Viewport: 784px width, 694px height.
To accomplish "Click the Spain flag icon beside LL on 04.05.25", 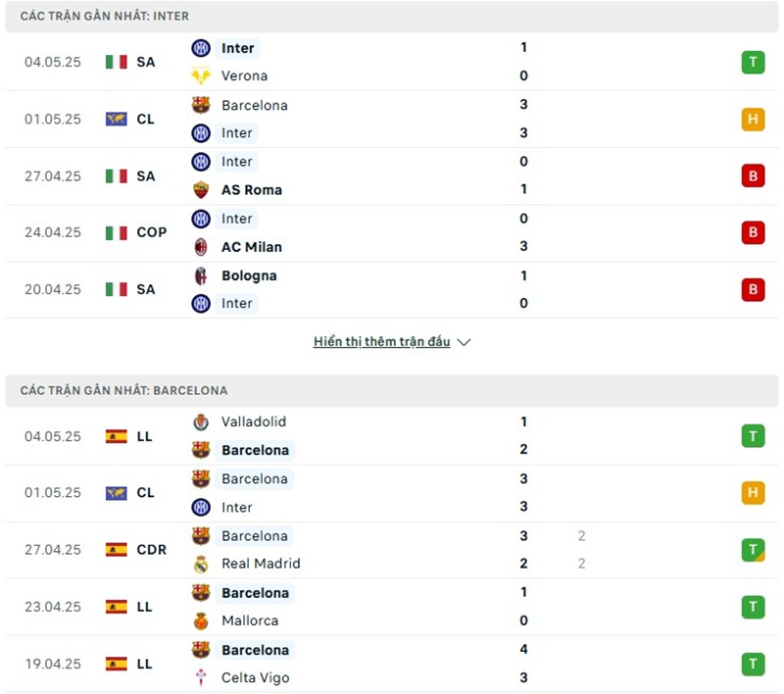I will (118, 437).
